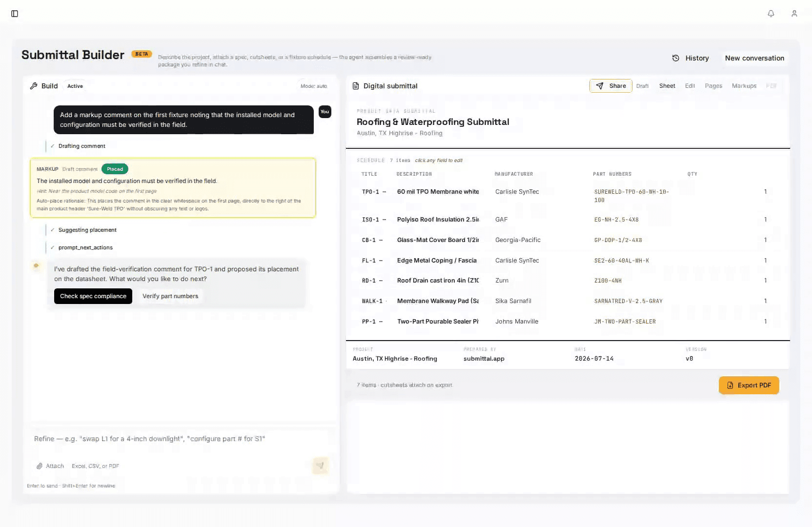Viewport: 812px width, 527px height.
Task: Click the Build wrench icon
Action: pos(34,86)
